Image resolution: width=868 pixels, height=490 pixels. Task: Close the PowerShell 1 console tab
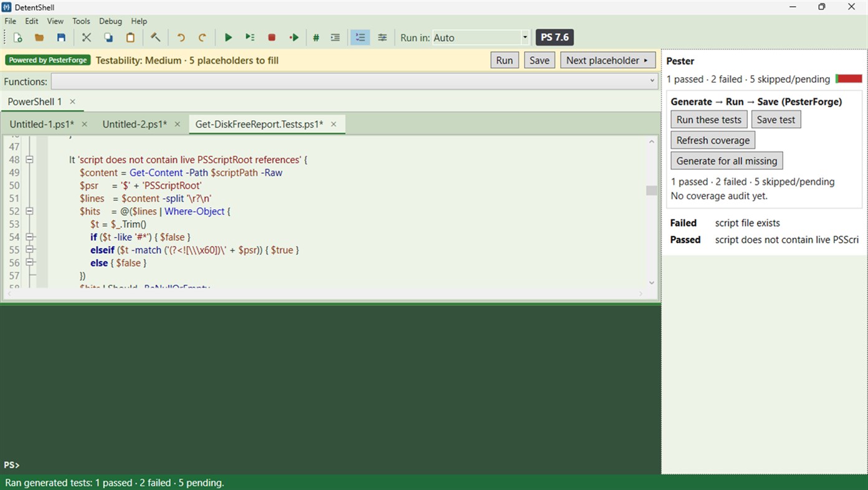[x=72, y=101]
